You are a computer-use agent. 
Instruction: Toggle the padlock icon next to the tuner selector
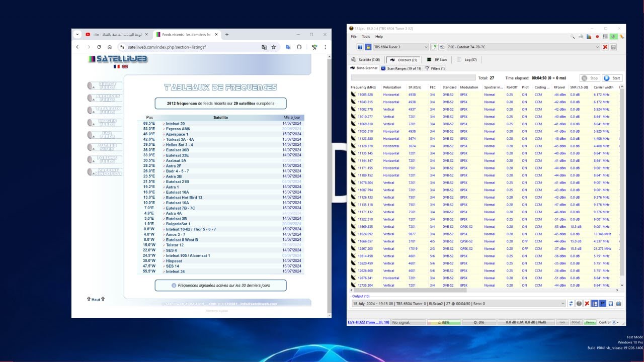tap(368, 47)
